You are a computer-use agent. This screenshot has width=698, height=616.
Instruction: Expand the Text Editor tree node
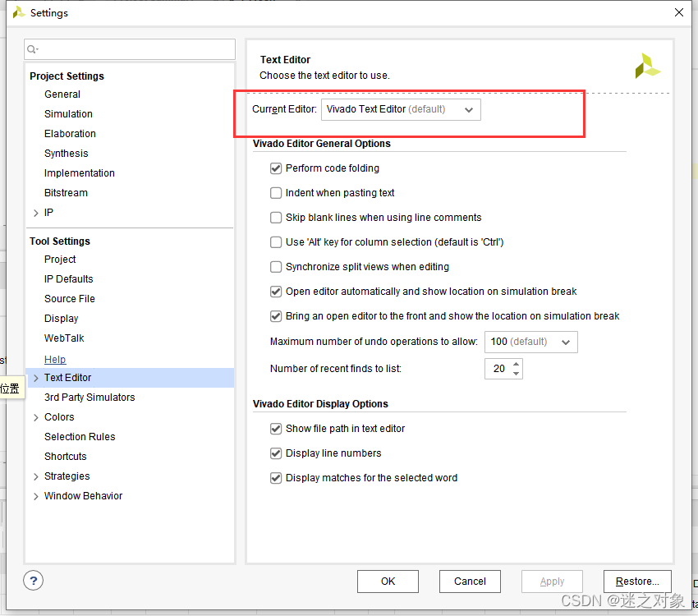point(36,378)
